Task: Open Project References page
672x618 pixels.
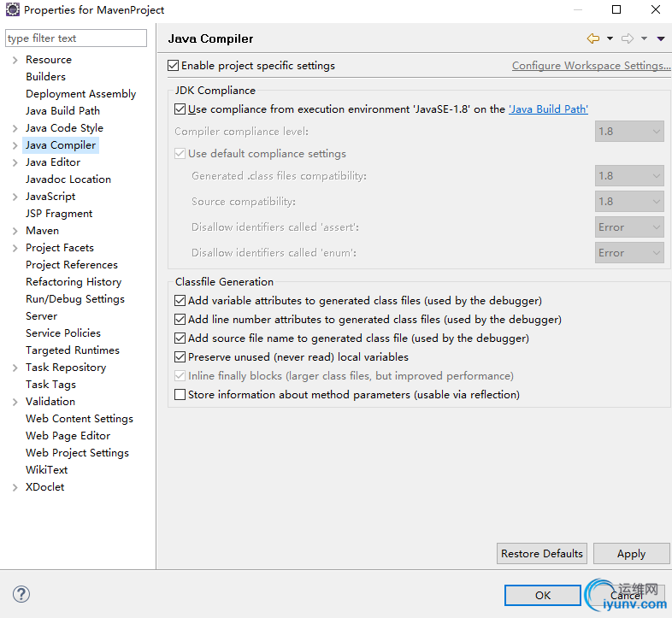Action: (72, 265)
